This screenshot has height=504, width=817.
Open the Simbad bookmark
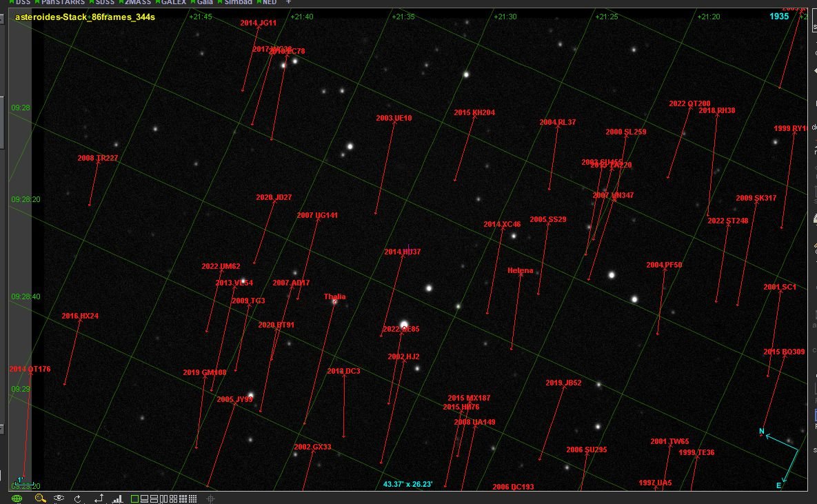click(x=235, y=2)
